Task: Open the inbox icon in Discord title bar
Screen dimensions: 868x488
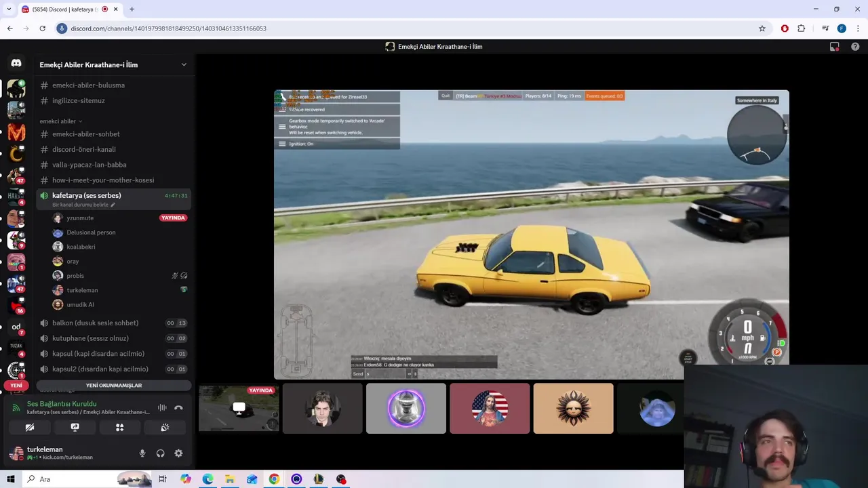Action: 835,47
